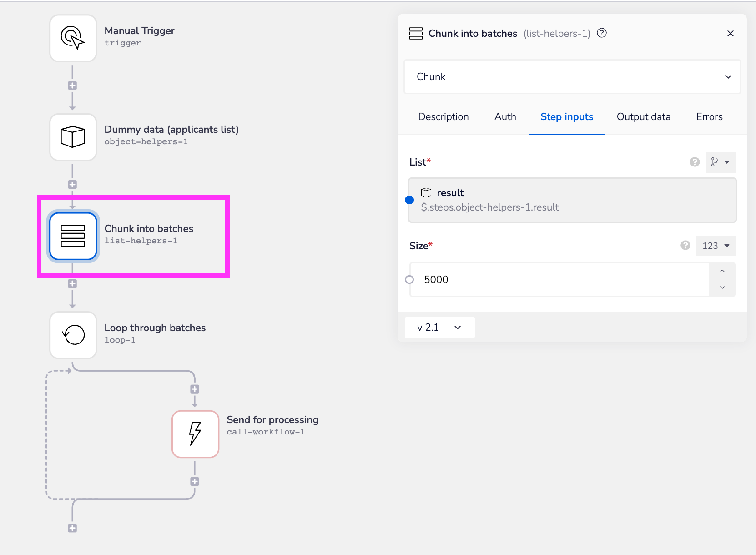
Task: Open help icon next to list-helpers-1 title
Action: 602,33
